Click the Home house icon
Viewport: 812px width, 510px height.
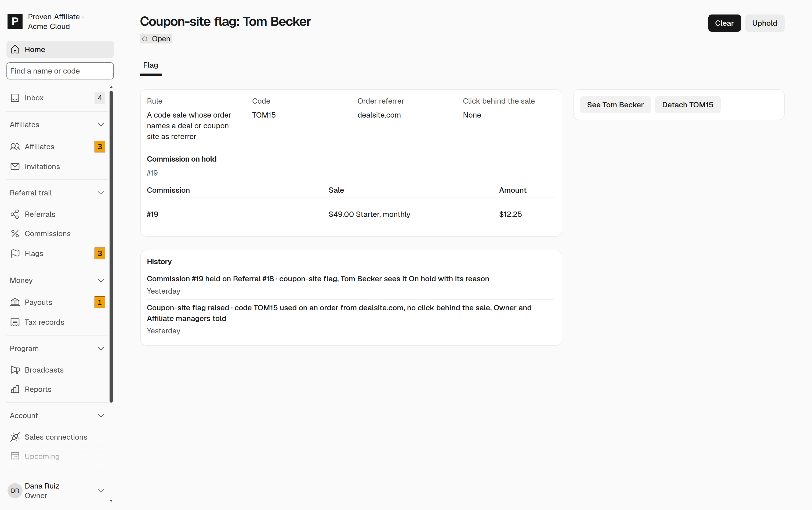(15, 50)
